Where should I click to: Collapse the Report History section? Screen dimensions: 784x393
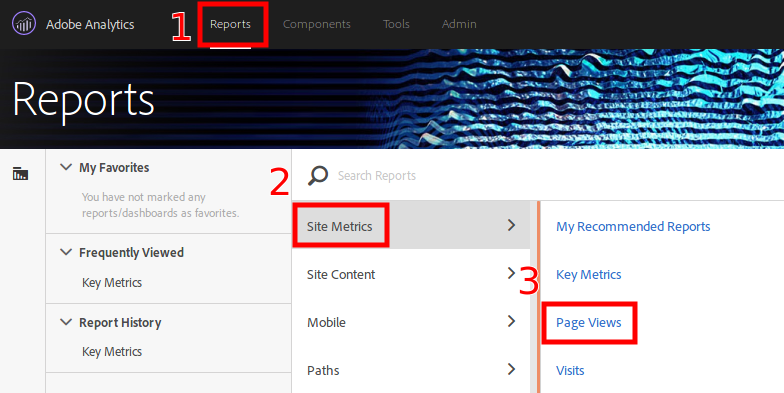click(66, 322)
